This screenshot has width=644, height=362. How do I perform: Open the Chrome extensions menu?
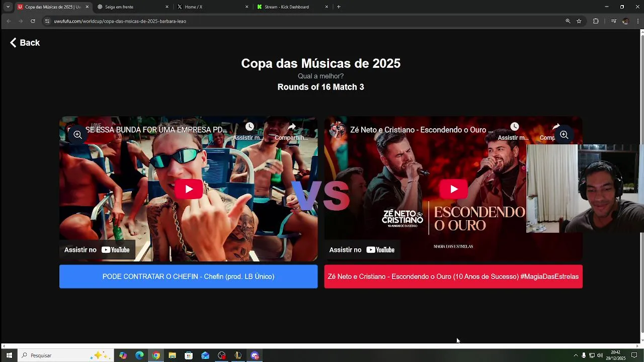pos(596,21)
